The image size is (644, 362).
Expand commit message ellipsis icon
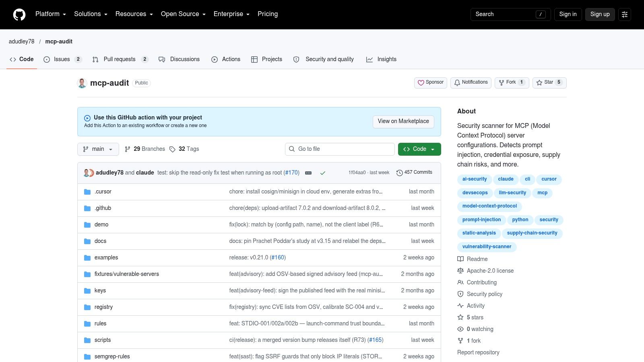click(308, 173)
